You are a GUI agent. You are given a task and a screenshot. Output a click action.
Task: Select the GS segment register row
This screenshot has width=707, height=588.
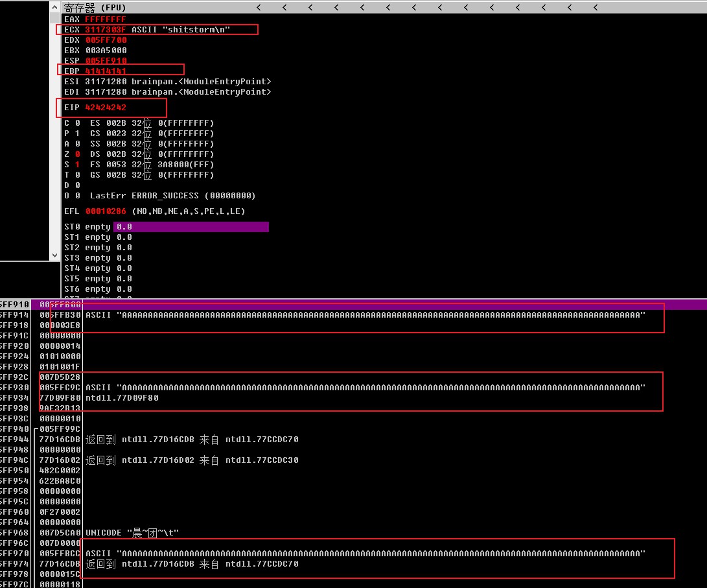[x=152, y=175]
